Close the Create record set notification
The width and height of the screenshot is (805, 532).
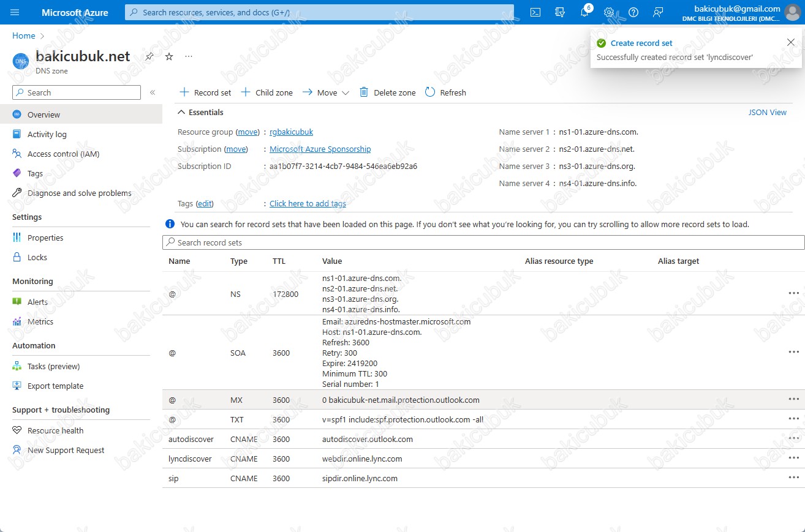[x=790, y=42]
